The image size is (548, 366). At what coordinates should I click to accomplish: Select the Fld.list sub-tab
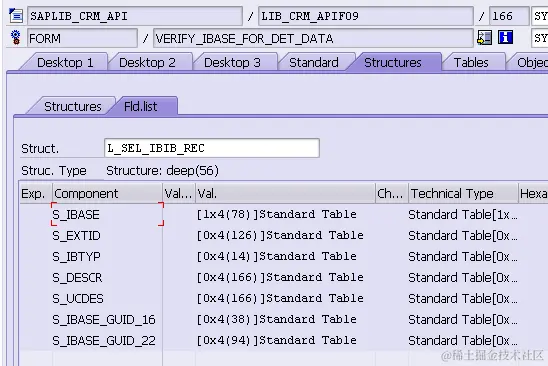[140, 106]
